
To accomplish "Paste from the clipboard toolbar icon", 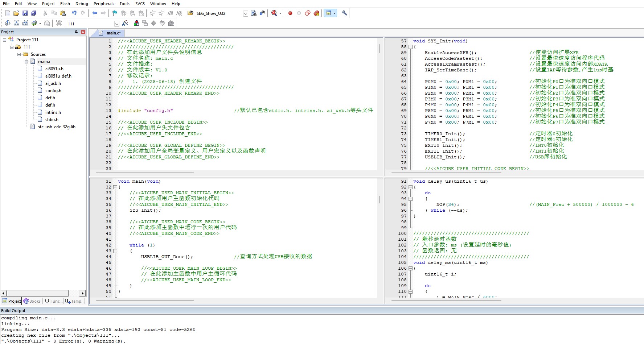I will tap(63, 13).
